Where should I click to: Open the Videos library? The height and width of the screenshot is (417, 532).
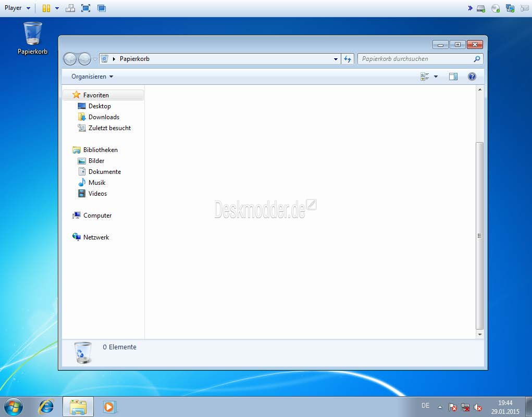pos(97,194)
